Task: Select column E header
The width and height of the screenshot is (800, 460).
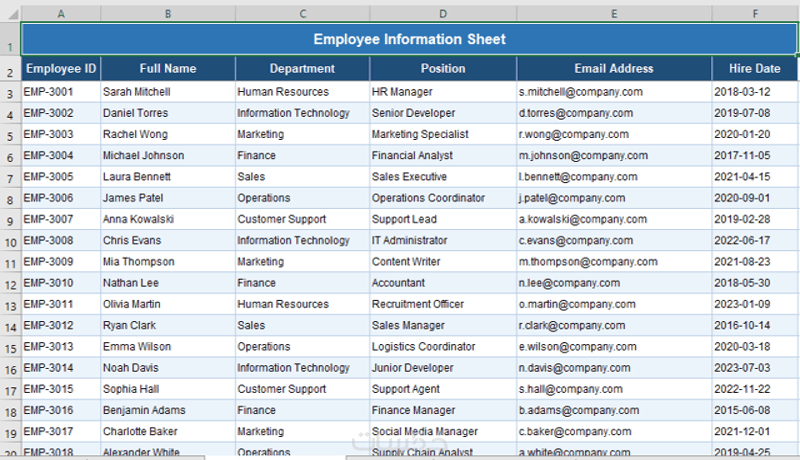Action: click(x=614, y=14)
